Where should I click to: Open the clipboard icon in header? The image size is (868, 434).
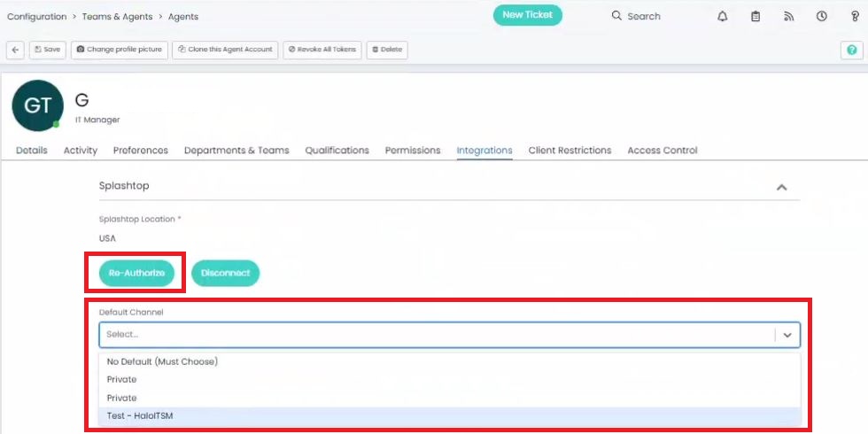tap(756, 17)
